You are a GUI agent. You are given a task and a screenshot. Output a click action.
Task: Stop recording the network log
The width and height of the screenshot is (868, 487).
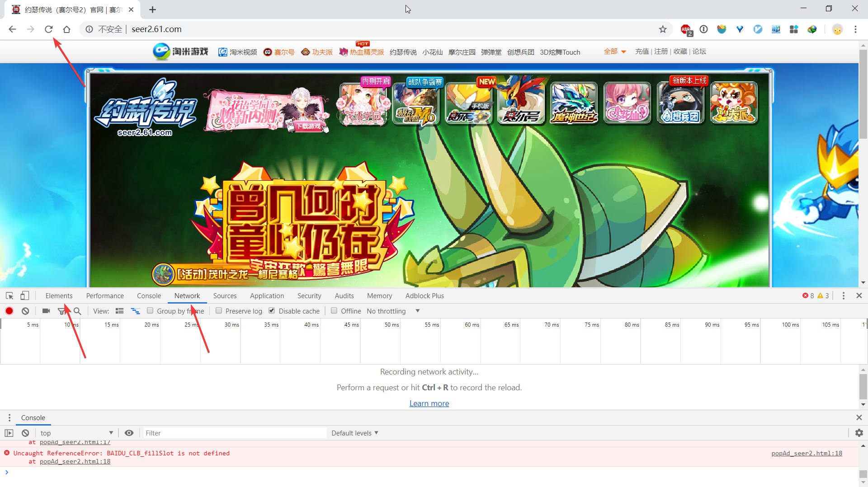(x=9, y=311)
